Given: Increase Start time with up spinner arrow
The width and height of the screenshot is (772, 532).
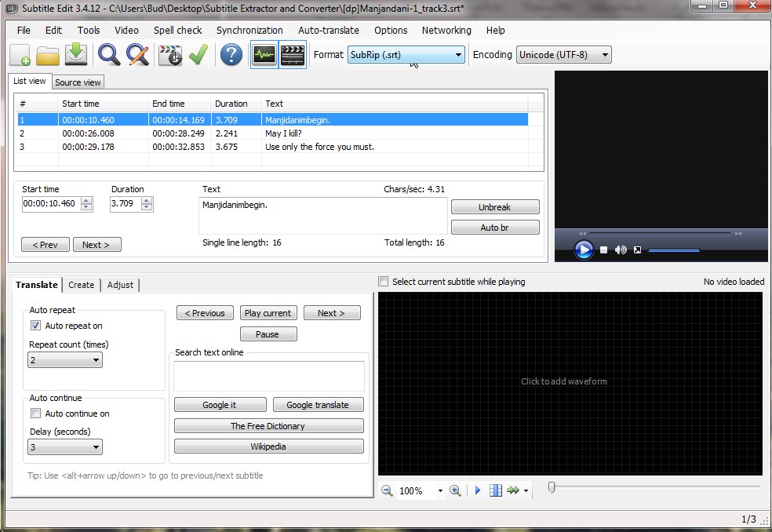Looking at the screenshot, I should tap(86, 201).
